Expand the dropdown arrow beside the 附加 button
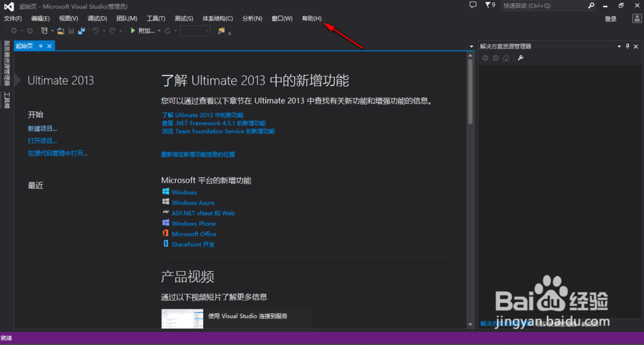This screenshot has height=345, width=644. (159, 31)
